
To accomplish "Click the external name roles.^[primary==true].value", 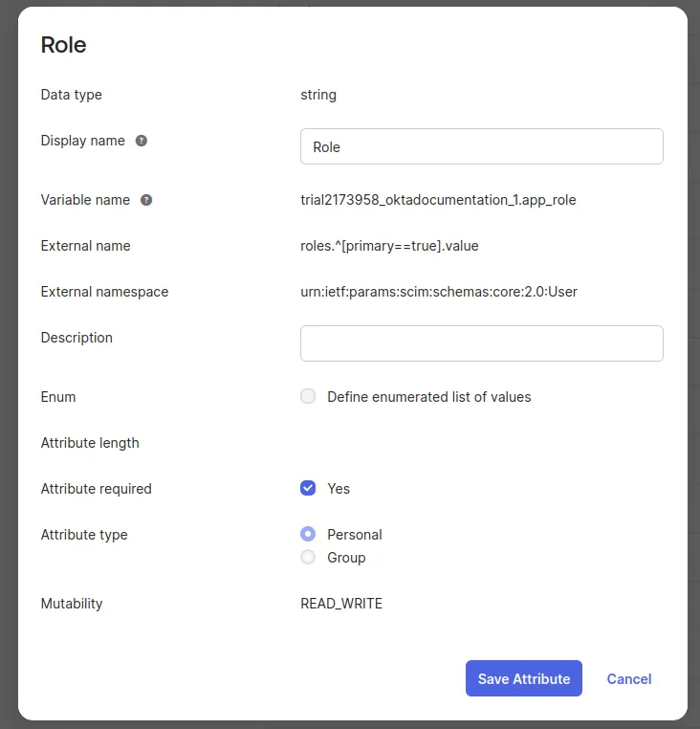I will pos(389,246).
